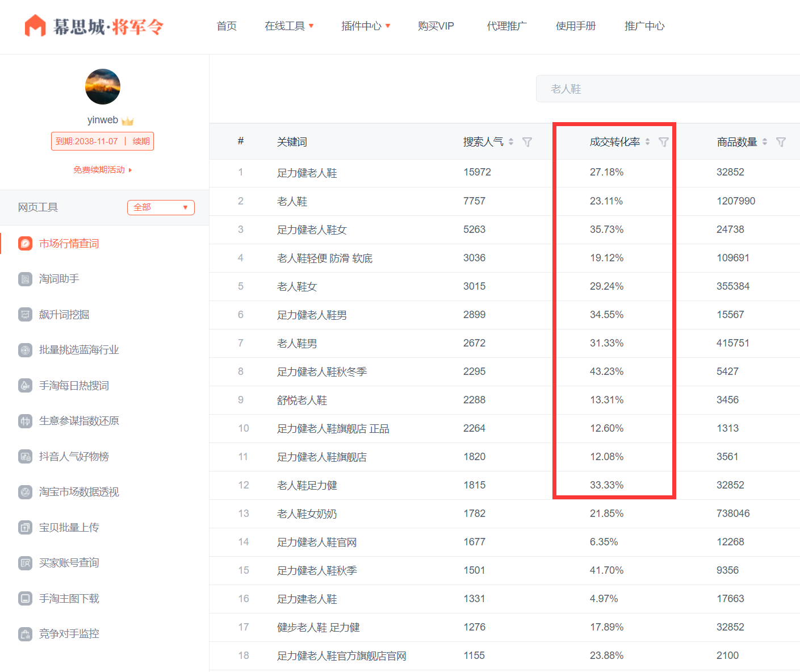Click the 手淘主图下载 sidebar icon
The height and width of the screenshot is (672, 800).
click(26, 599)
